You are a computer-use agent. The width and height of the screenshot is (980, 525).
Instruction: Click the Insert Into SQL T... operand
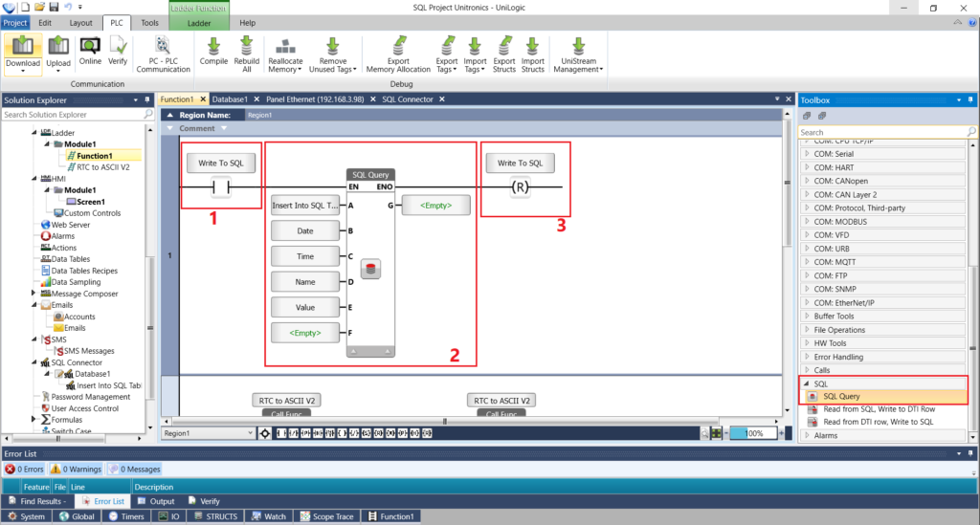305,206
